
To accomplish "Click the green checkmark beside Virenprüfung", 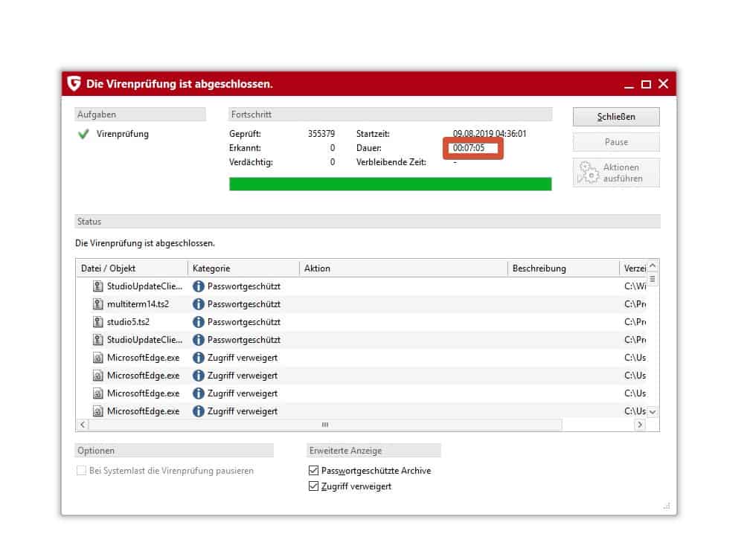I will coord(83,134).
